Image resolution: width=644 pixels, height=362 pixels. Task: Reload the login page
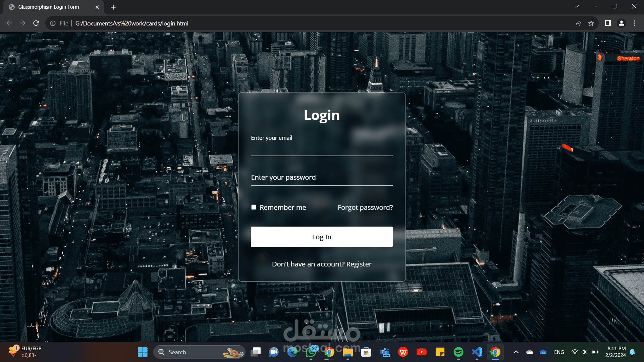click(x=36, y=23)
